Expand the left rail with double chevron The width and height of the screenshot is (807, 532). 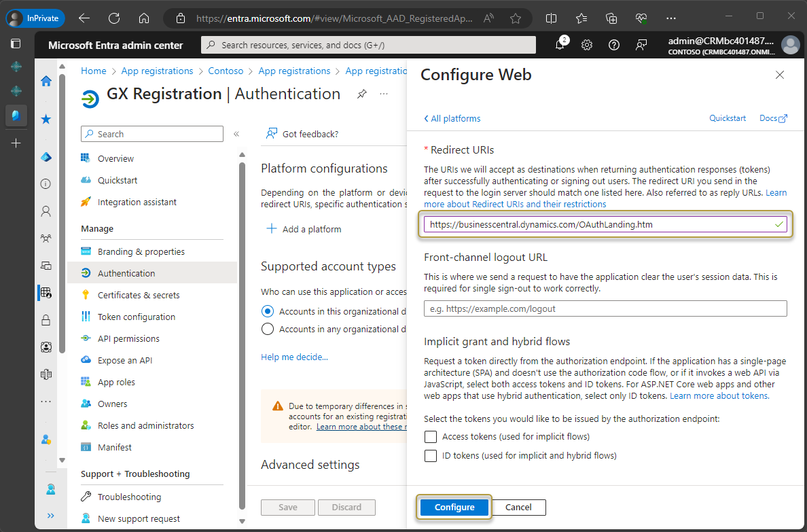50,516
